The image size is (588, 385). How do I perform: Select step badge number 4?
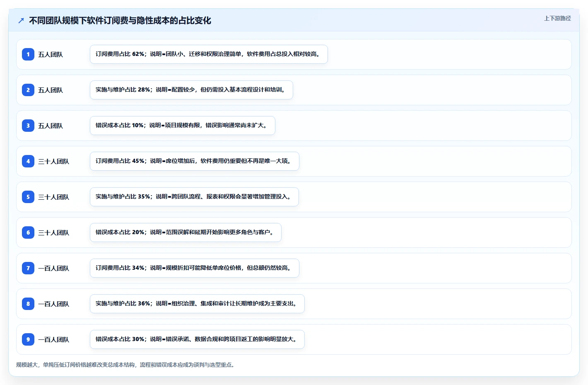click(x=28, y=161)
